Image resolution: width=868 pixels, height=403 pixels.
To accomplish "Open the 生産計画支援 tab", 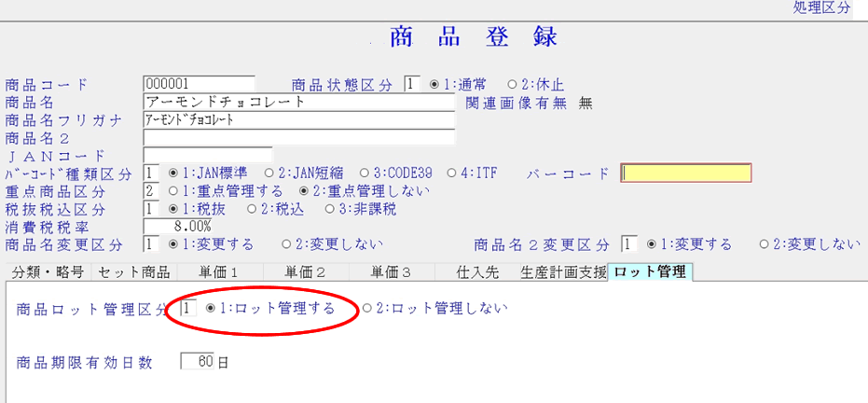I will (x=562, y=272).
